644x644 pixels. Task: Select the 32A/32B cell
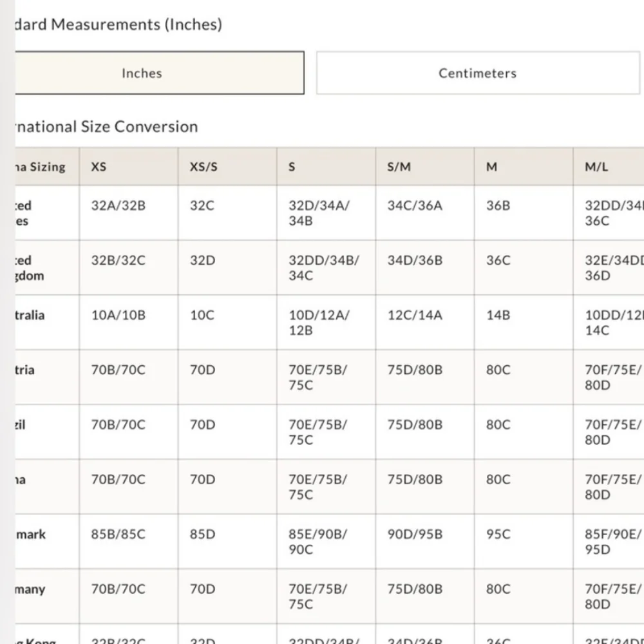pos(129,213)
